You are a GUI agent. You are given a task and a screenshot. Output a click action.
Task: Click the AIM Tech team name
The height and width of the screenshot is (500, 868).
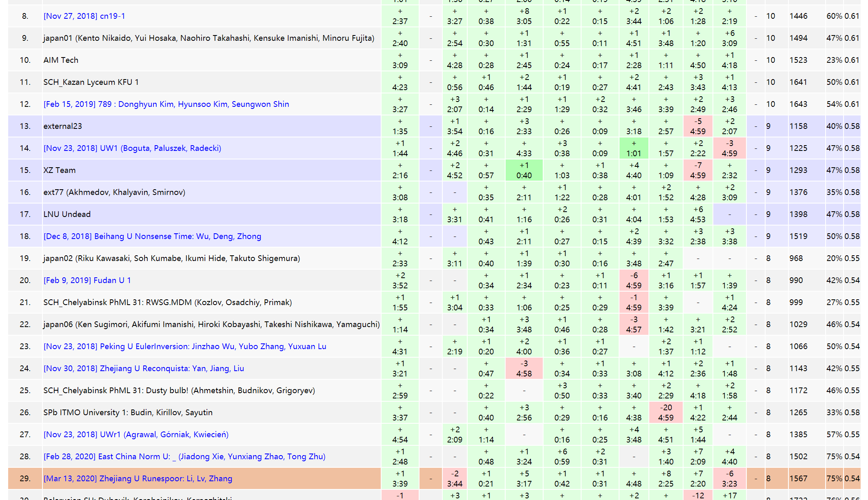click(61, 60)
